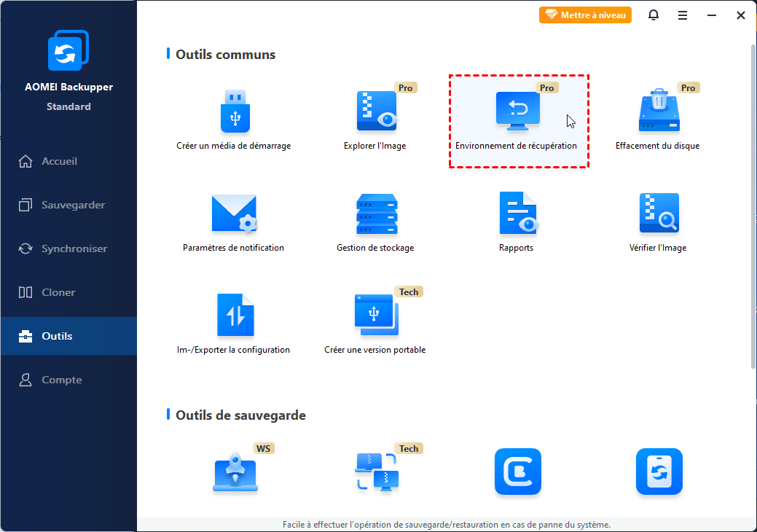
Task: Minimize the AOMEI Backupper window
Action: 712,15
